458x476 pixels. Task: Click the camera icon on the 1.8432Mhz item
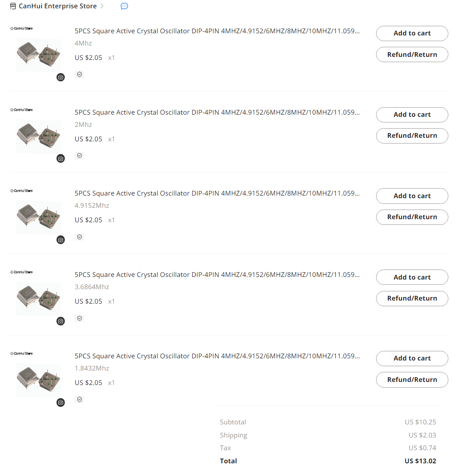coord(60,402)
